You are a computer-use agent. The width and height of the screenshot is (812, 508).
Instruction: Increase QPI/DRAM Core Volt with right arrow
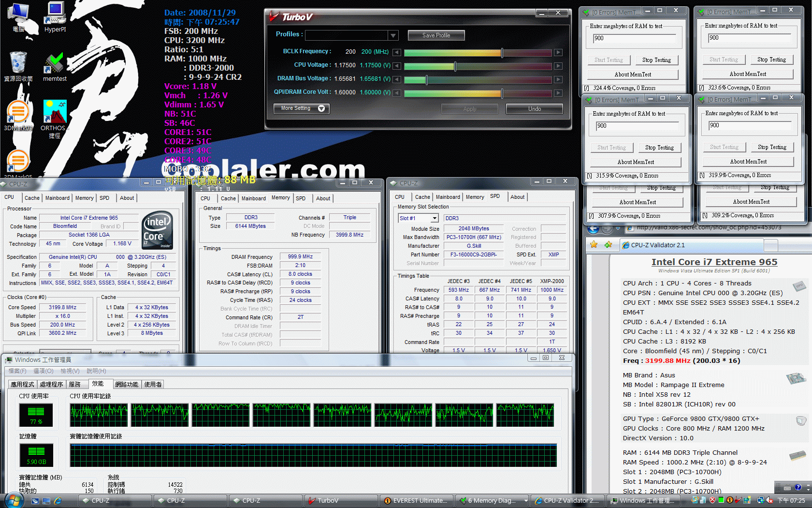pyautogui.click(x=558, y=92)
